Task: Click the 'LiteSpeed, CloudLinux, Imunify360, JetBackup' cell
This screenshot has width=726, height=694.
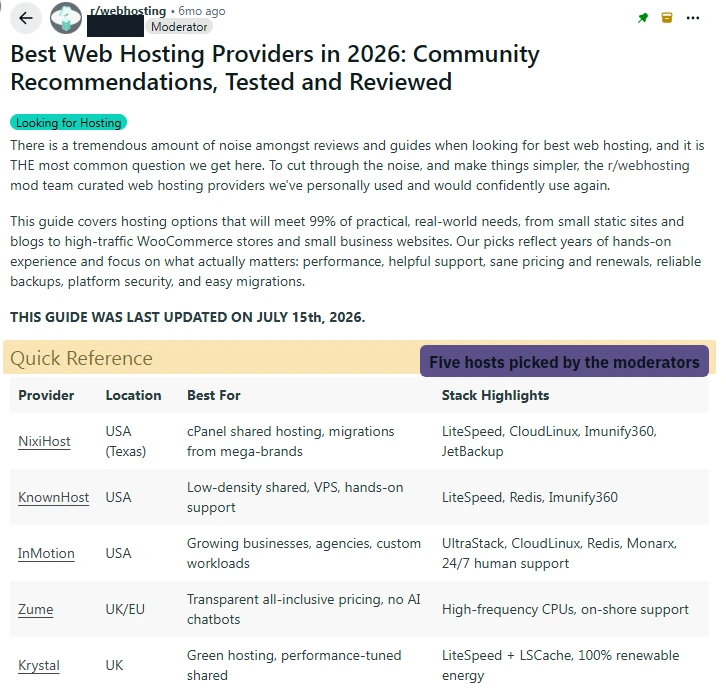Action: (550, 441)
